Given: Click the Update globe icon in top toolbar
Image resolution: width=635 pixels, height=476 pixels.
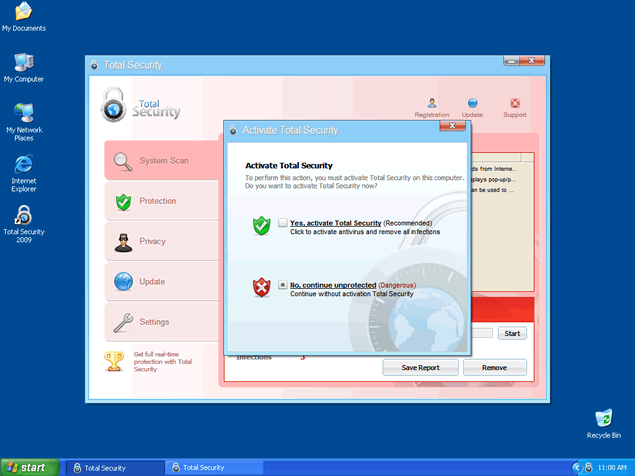Looking at the screenshot, I should (x=472, y=103).
